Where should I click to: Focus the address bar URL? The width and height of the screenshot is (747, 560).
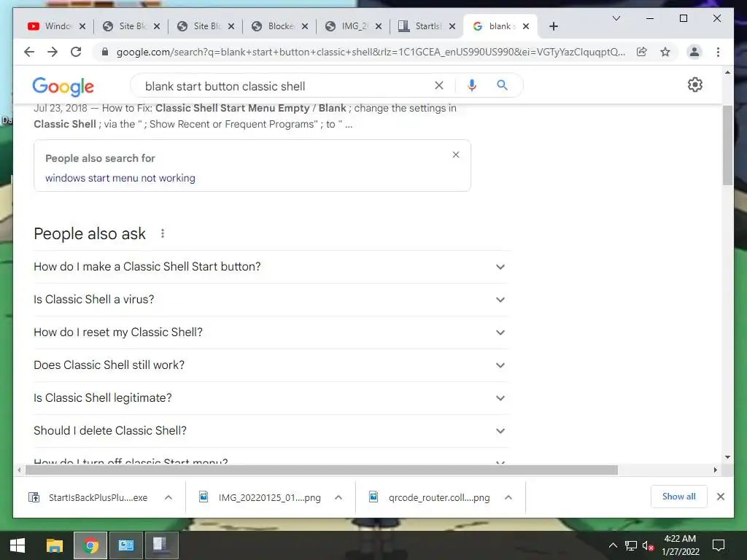(371, 52)
